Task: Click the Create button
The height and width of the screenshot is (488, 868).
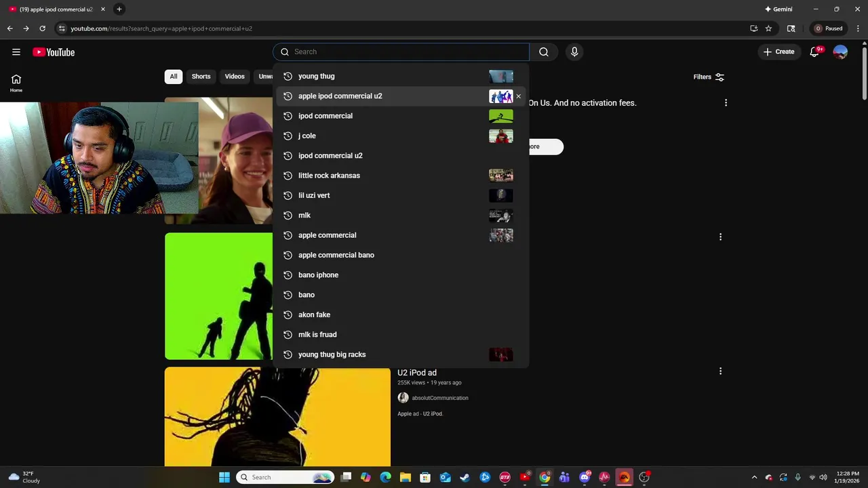Action: point(778,52)
